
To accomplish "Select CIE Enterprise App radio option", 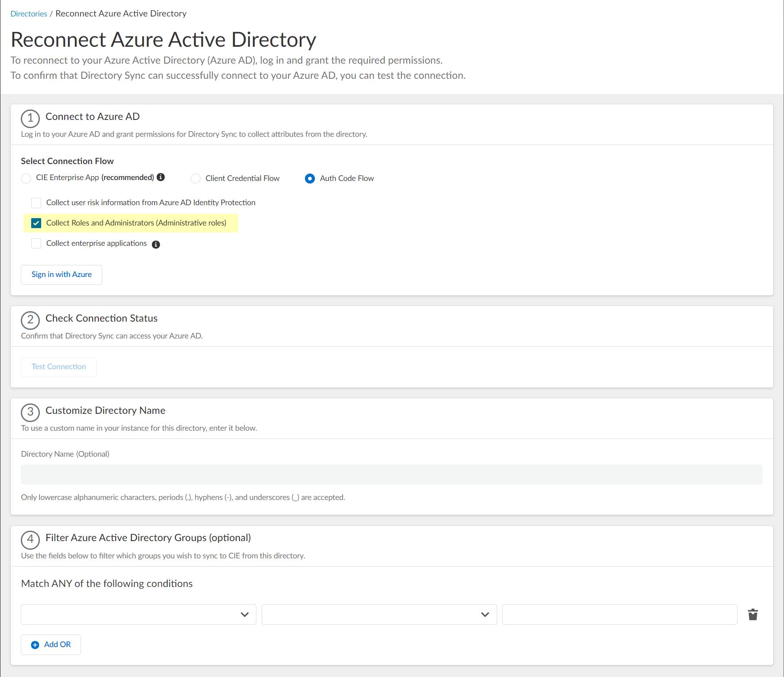I will pyautogui.click(x=26, y=178).
